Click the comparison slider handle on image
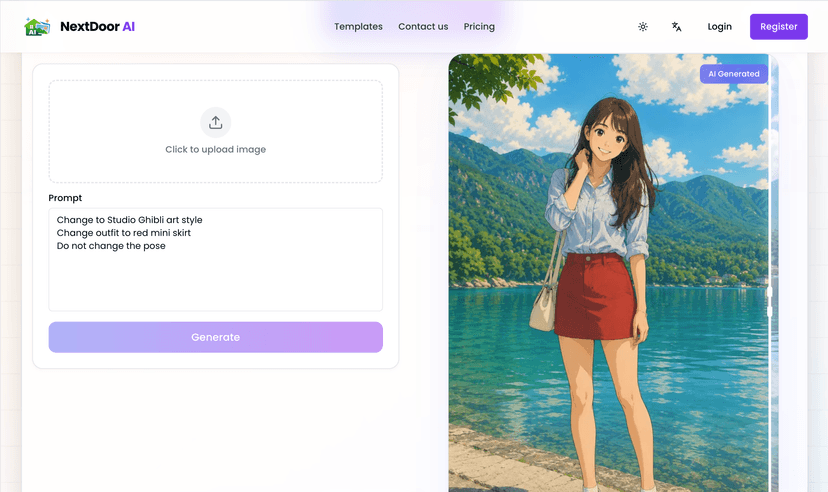Image resolution: width=828 pixels, height=492 pixels. (x=769, y=301)
